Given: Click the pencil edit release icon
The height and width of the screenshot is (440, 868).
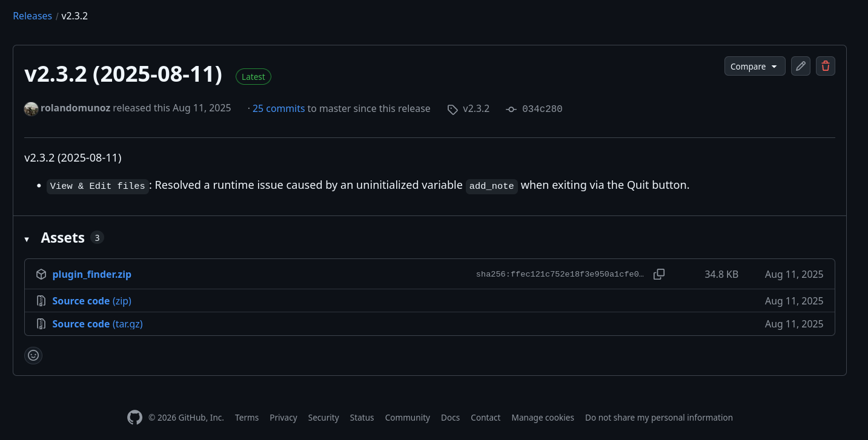Looking at the screenshot, I should [801, 66].
